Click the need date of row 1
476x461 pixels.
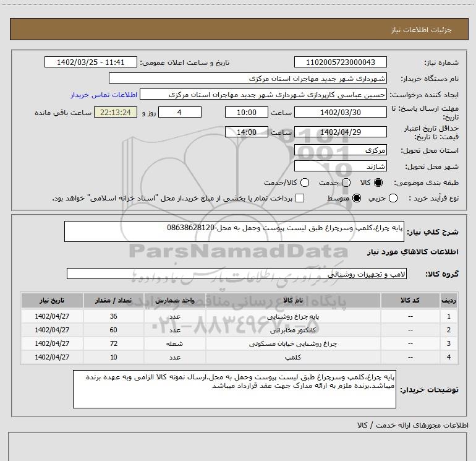coord(52,316)
